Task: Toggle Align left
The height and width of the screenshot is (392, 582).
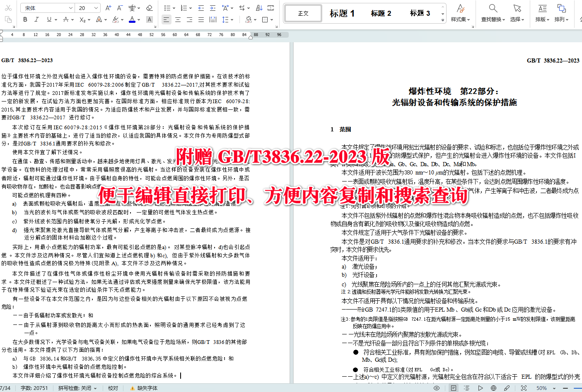Action: point(166,19)
